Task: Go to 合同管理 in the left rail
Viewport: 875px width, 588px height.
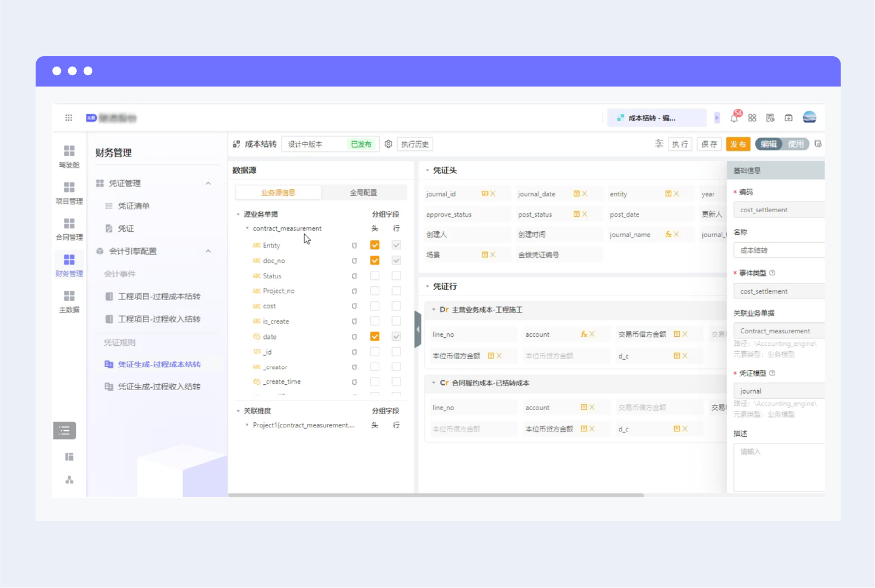Action: pos(69,229)
